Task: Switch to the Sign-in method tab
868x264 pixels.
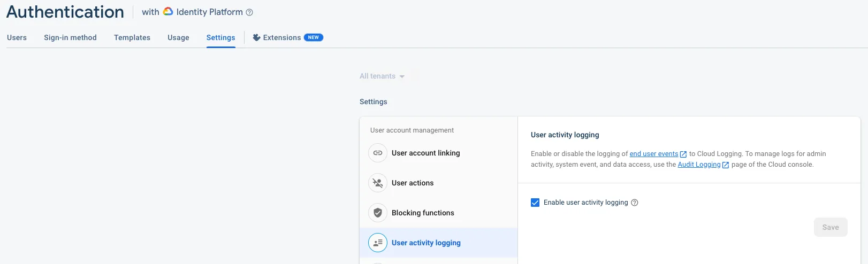Action: coord(70,37)
